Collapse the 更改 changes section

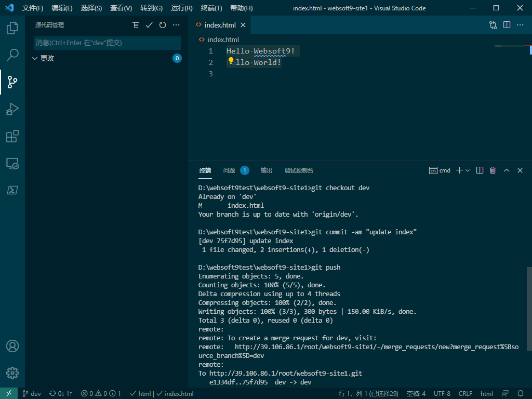tap(35, 59)
